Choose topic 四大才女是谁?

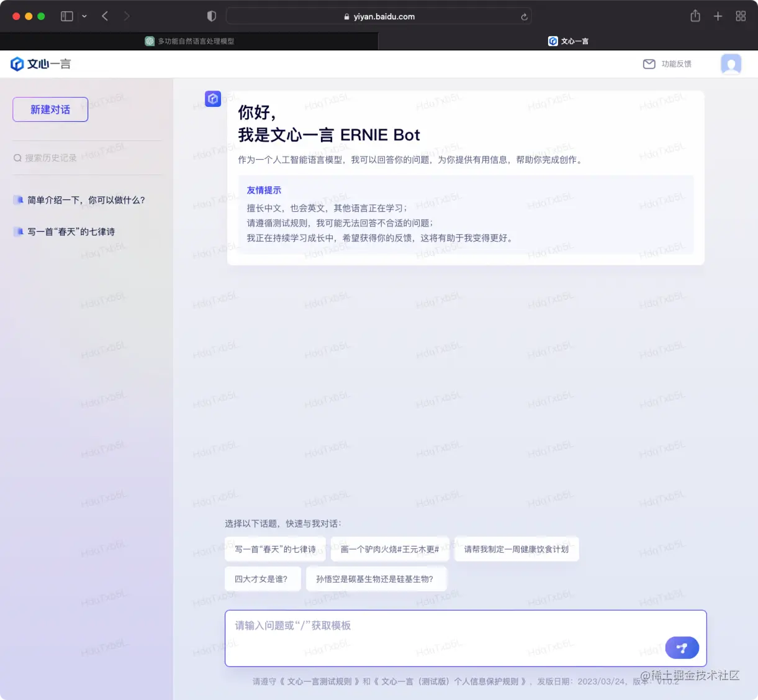tap(263, 579)
